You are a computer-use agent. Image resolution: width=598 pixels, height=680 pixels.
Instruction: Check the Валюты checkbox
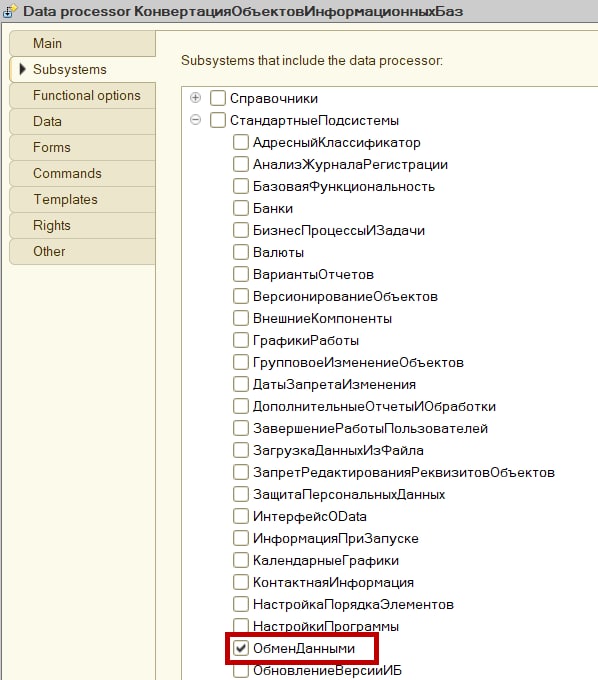241,252
